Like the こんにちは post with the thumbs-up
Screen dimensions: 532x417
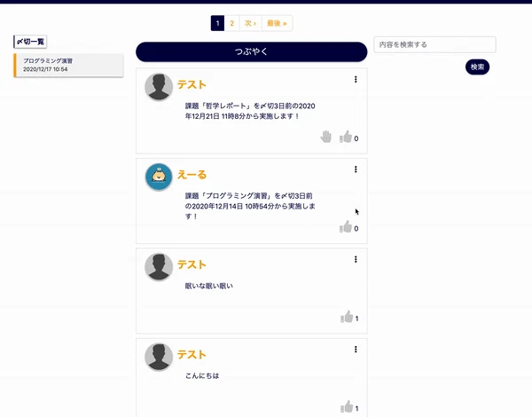(347, 406)
